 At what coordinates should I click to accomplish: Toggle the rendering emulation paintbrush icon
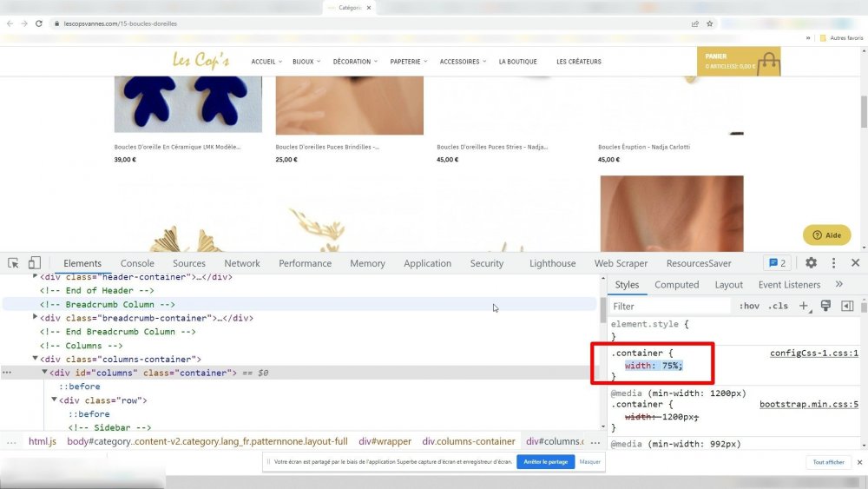coord(825,306)
